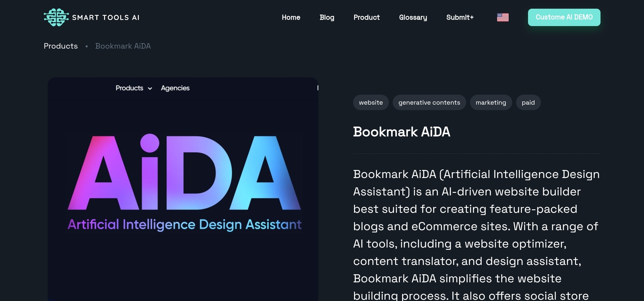Select the marketing tag

pos(491,102)
